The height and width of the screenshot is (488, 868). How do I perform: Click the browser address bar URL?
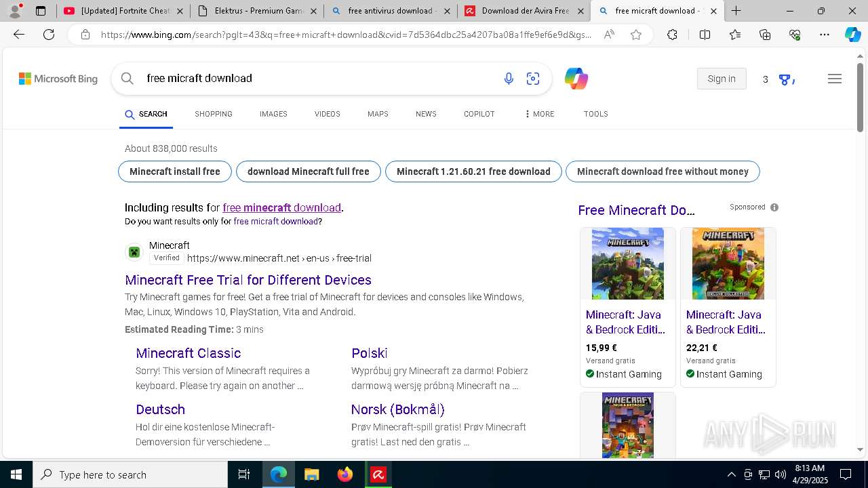346,35
